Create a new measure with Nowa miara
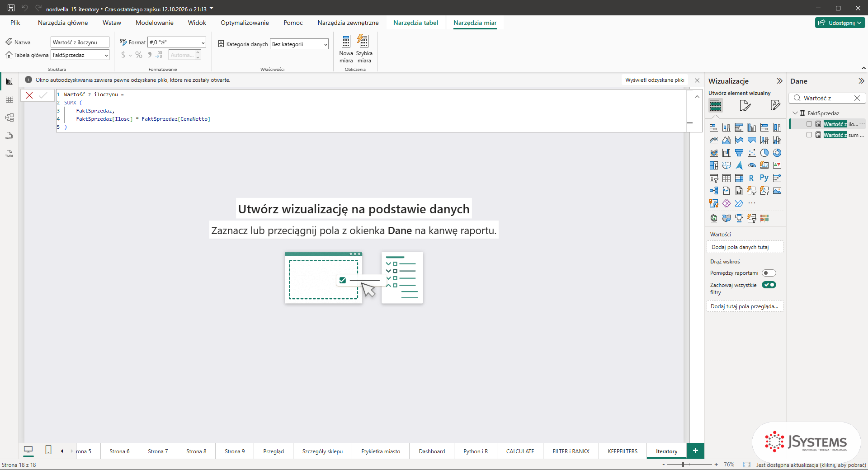This screenshot has height=470, width=868. click(346, 49)
